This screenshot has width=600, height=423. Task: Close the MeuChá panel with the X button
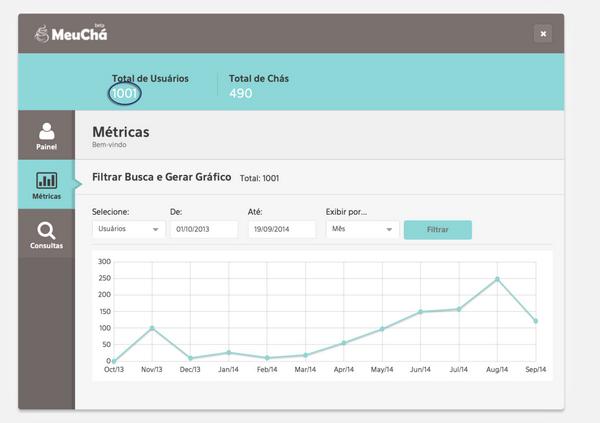click(x=543, y=34)
